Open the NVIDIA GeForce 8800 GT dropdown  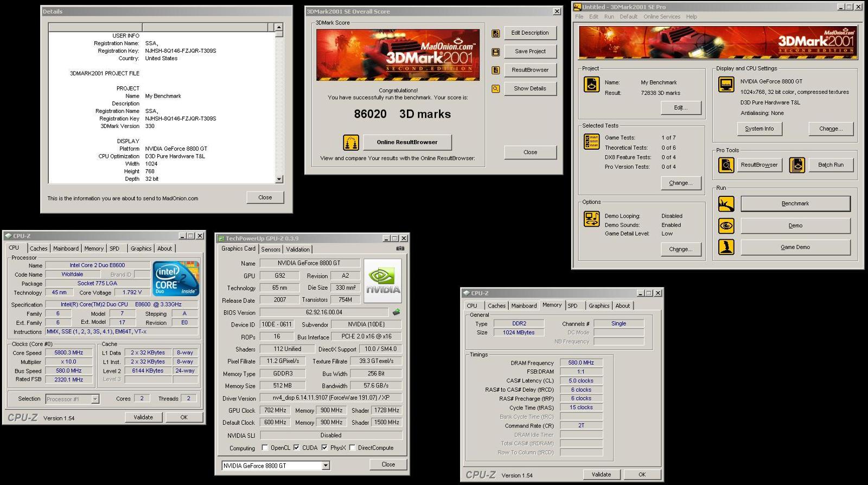[325, 465]
